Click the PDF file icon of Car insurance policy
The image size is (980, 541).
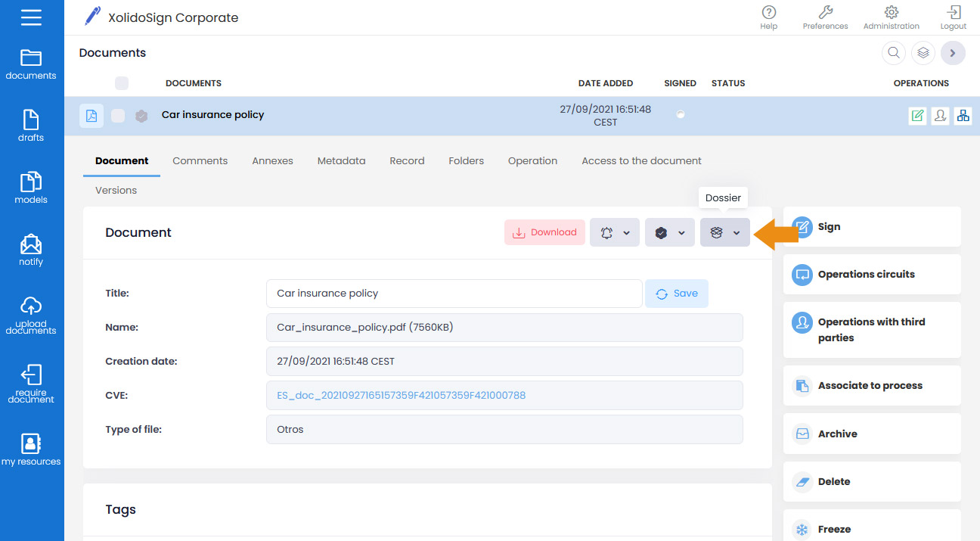coord(91,116)
